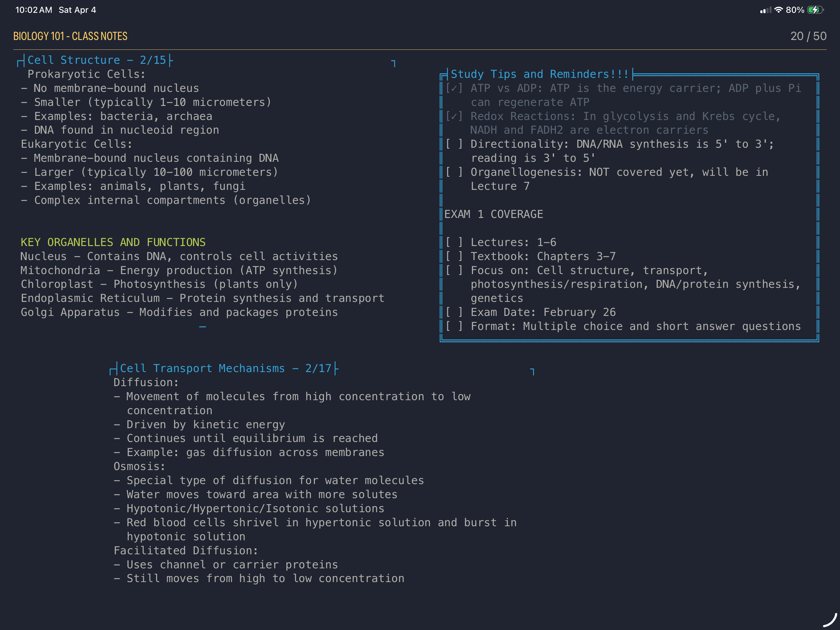Click the Cell Structure box top-right corner handle
Image resolution: width=840 pixels, height=630 pixels.
point(393,63)
